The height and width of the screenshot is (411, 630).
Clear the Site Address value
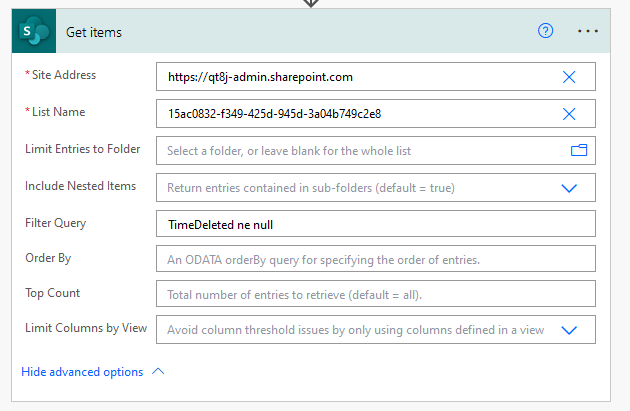569,77
